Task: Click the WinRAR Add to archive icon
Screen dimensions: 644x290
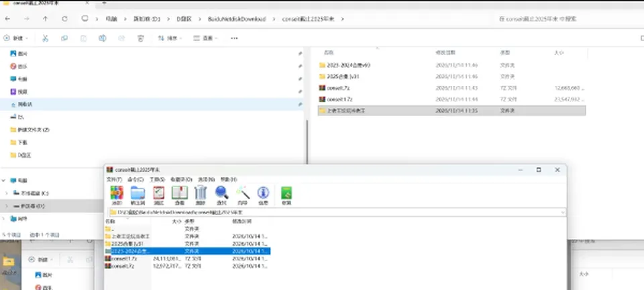Action: pyautogui.click(x=117, y=193)
